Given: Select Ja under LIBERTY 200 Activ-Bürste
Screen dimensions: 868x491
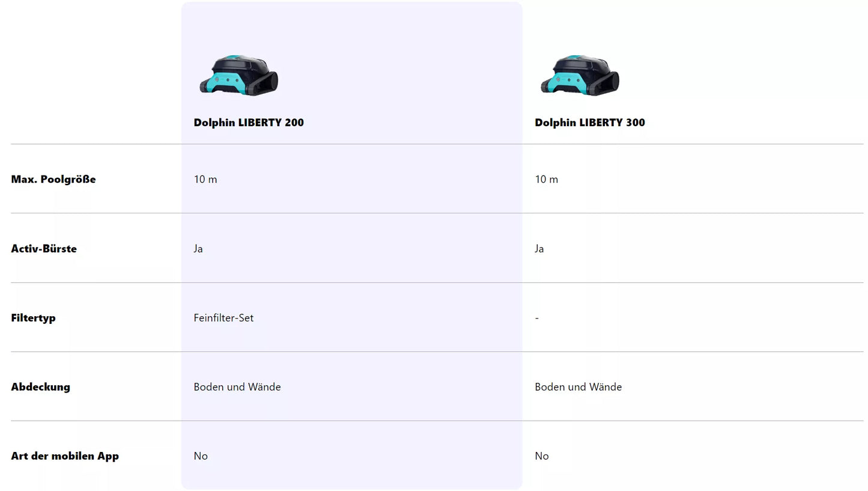Looking at the screenshot, I should [198, 249].
